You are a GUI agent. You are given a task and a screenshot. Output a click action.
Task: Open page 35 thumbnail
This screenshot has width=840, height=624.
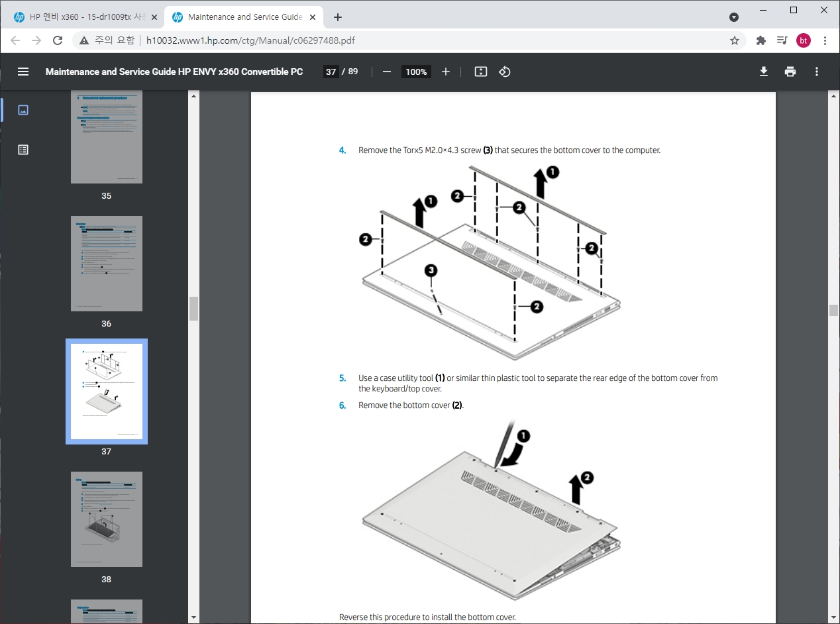pos(107,138)
